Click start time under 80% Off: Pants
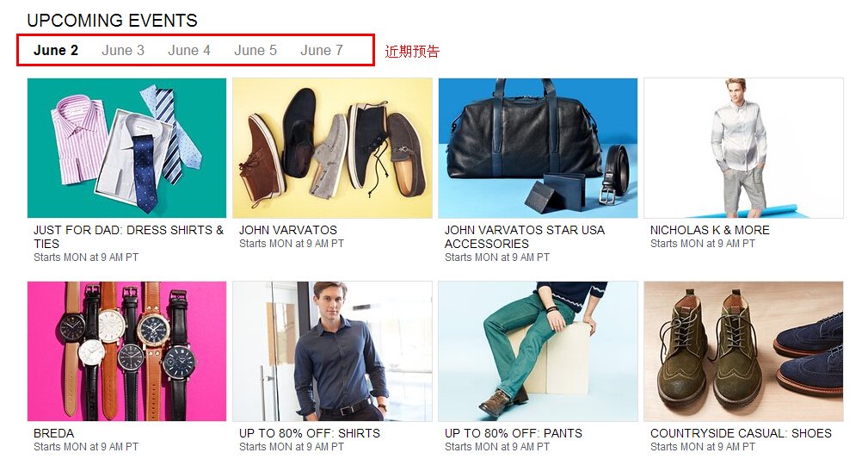This screenshot has width=868, height=459. pos(497,447)
